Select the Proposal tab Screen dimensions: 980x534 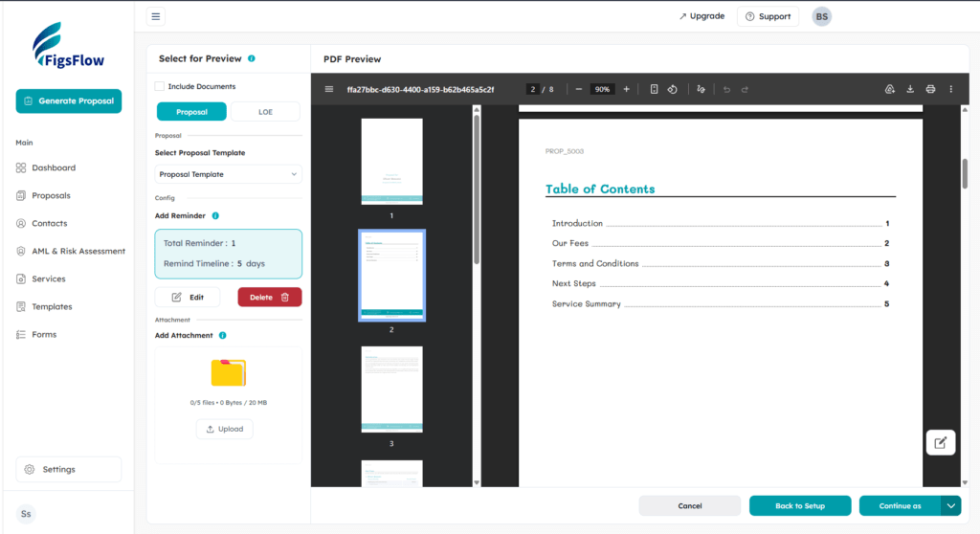pyautogui.click(x=191, y=112)
